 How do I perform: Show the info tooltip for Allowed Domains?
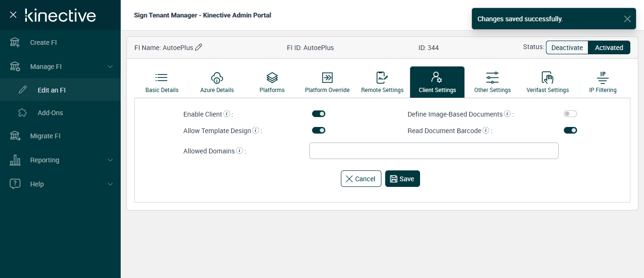click(239, 151)
